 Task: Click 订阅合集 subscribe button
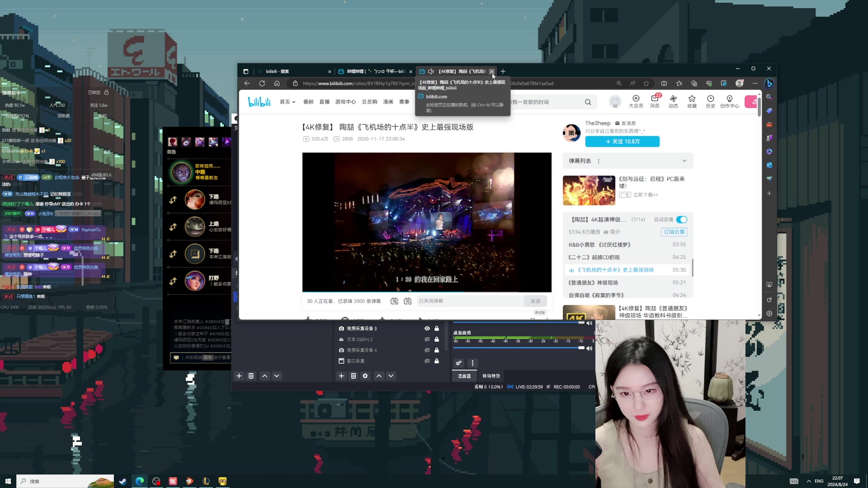point(674,232)
